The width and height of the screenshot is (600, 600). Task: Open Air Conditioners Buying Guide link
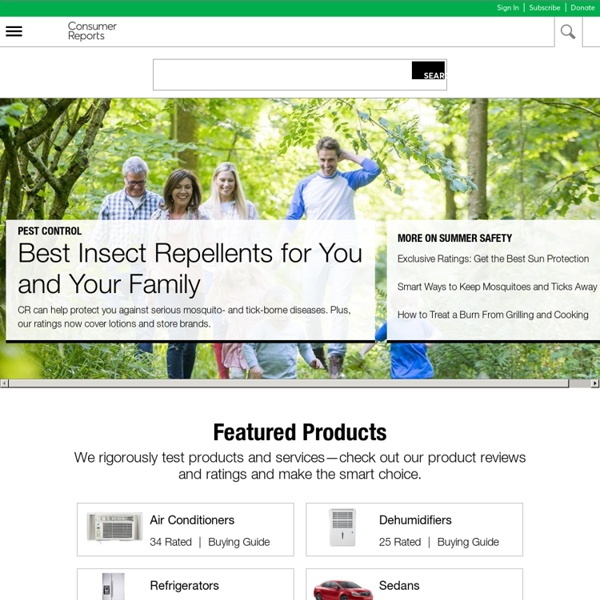tap(239, 542)
